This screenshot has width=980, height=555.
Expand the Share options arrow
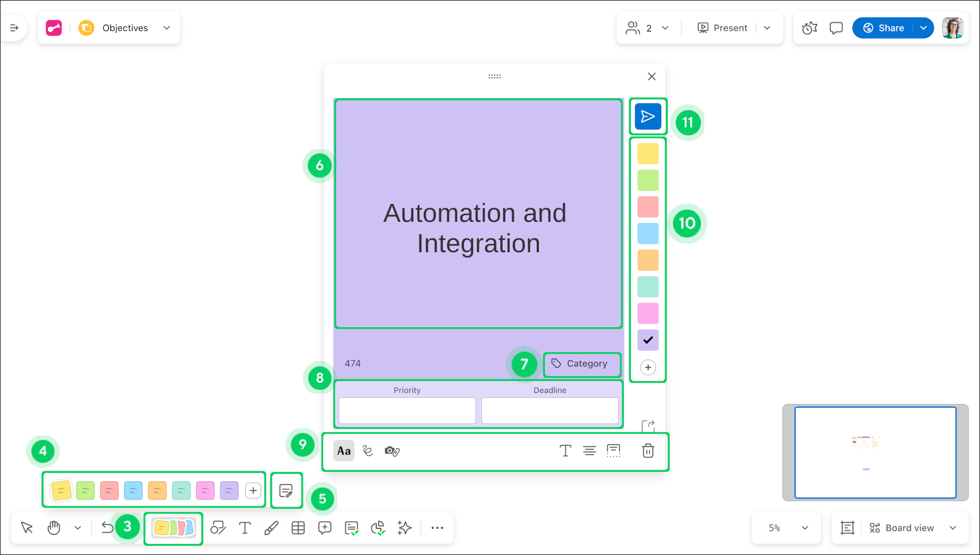pos(923,28)
